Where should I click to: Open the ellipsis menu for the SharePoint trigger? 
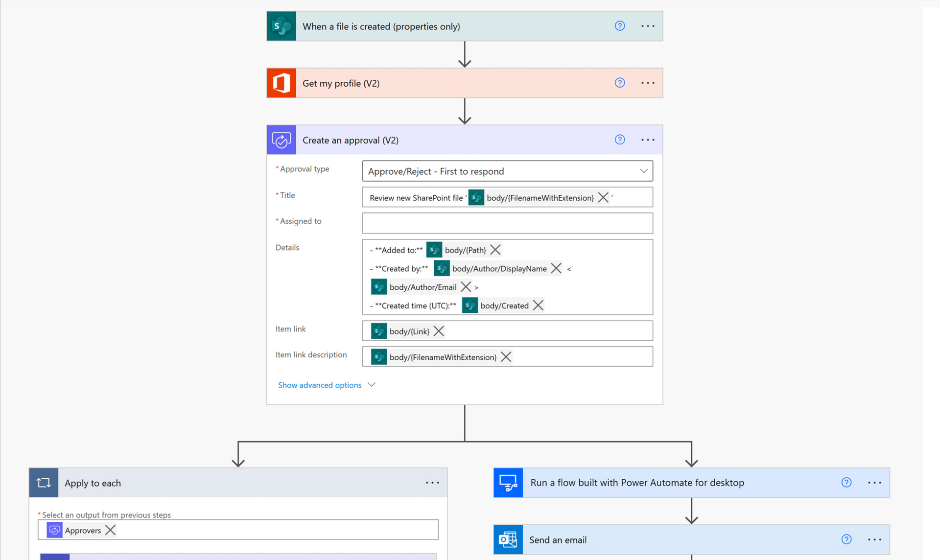point(648,26)
